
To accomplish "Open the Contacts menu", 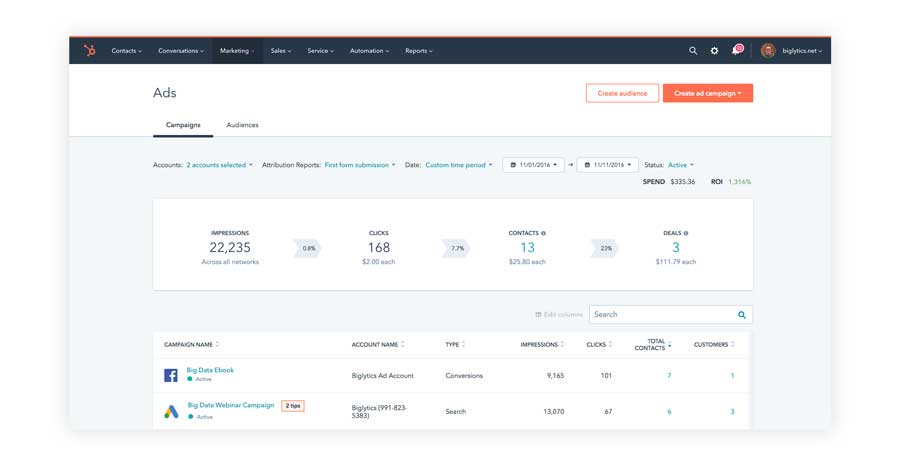I will click(126, 51).
